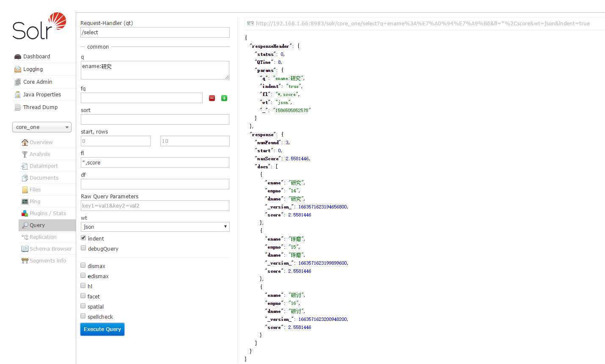Image resolution: width=605 pixels, height=364 pixels.
Task: Click the df input field
Action: click(155, 184)
